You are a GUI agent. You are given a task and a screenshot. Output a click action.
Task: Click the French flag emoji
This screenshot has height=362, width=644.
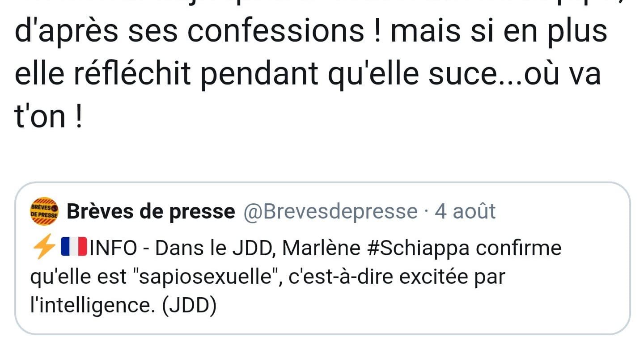(74, 248)
